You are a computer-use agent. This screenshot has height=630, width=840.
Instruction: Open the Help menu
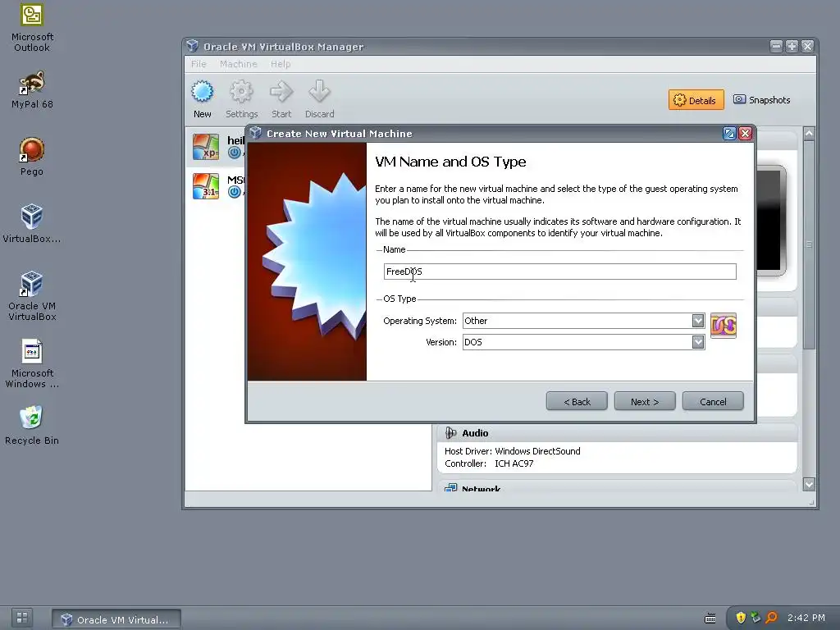281,64
